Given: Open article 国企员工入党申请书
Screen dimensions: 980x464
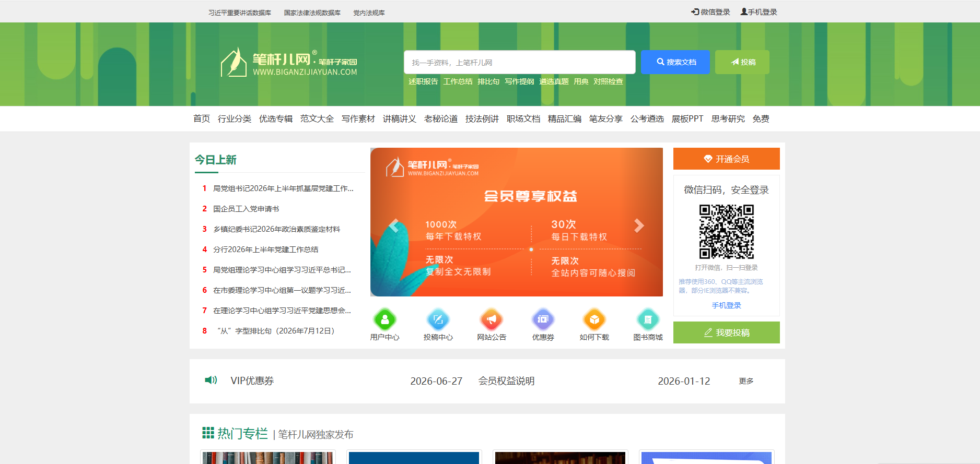Looking at the screenshot, I should [x=246, y=209].
